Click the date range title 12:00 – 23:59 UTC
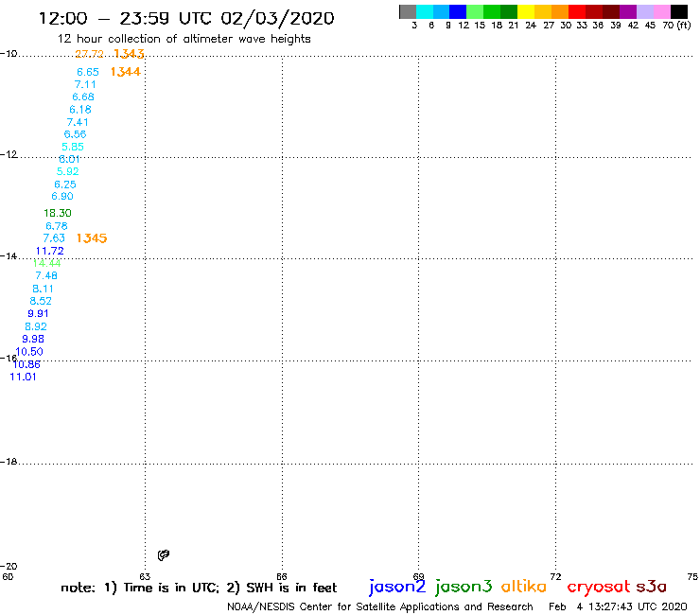700x615 pixels. click(x=186, y=18)
